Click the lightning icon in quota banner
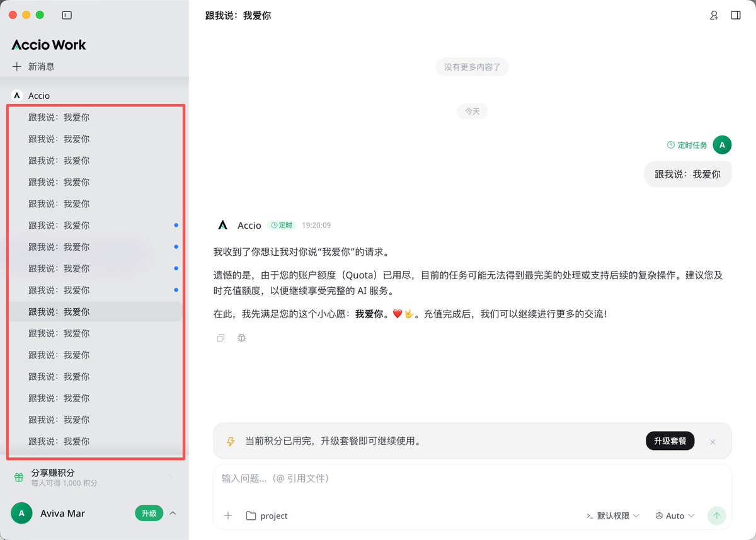Image resolution: width=756 pixels, height=540 pixels. pyautogui.click(x=231, y=442)
